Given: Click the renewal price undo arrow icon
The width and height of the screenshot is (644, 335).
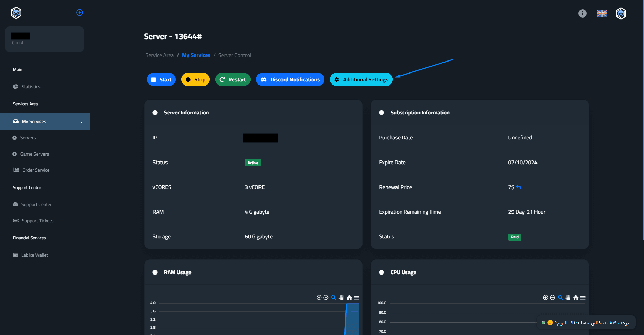Looking at the screenshot, I should tap(518, 187).
